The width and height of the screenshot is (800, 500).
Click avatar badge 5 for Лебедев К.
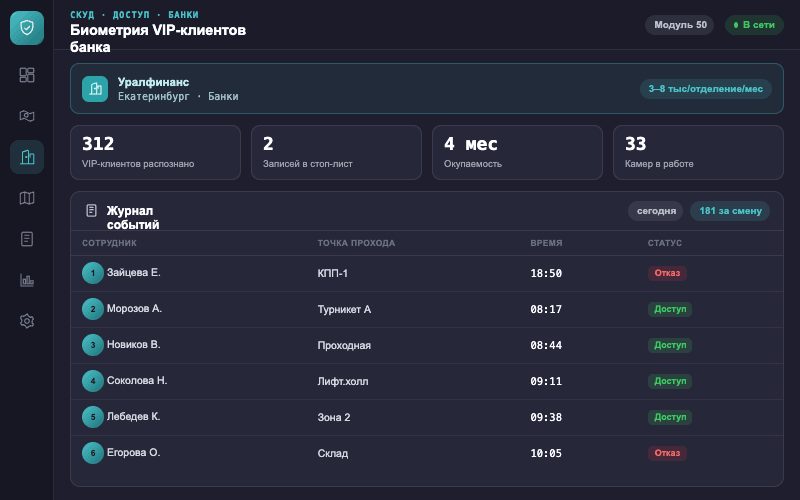[93, 417]
